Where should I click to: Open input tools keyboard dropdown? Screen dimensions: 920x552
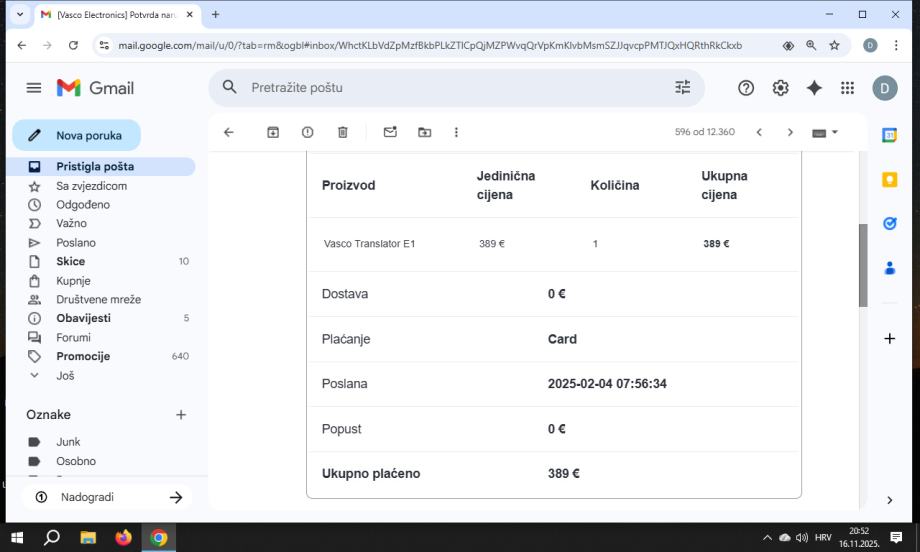tap(824, 133)
